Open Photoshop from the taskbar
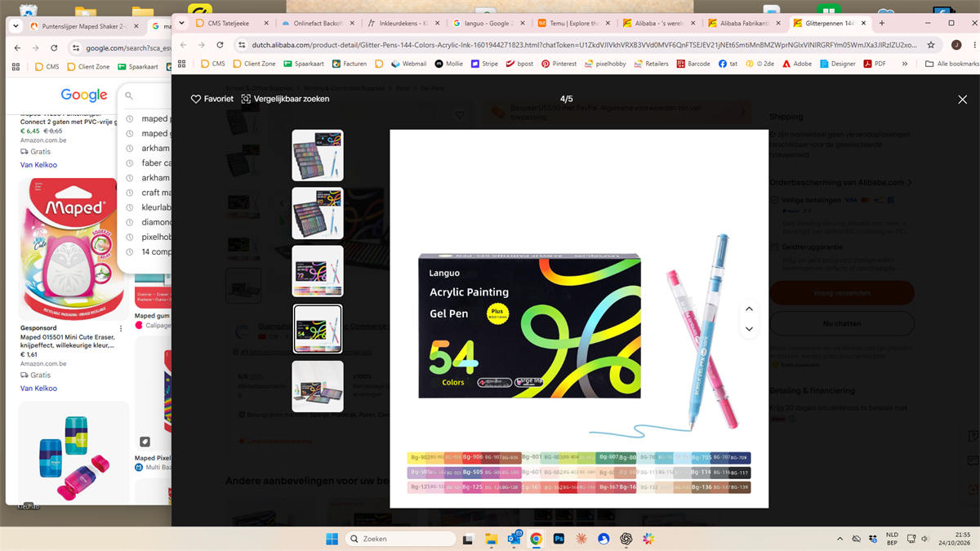Image resolution: width=980 pixels, height=551 pixels. click(559, 539)
